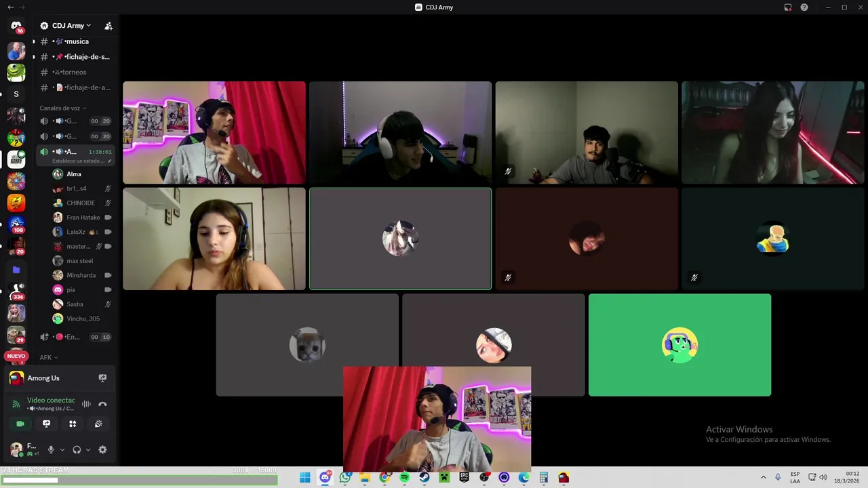Open the fichaje-de-a... text channel

click(75, 87)
